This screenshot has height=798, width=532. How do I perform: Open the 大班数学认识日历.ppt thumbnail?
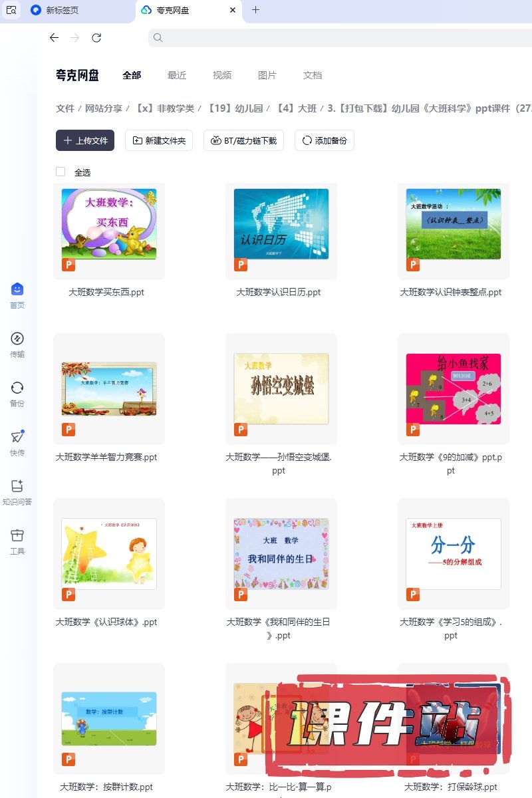tap(281, 224)
